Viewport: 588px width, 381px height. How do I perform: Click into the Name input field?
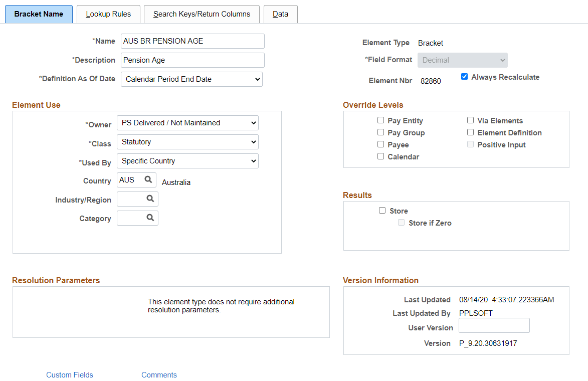click(192, 41)
